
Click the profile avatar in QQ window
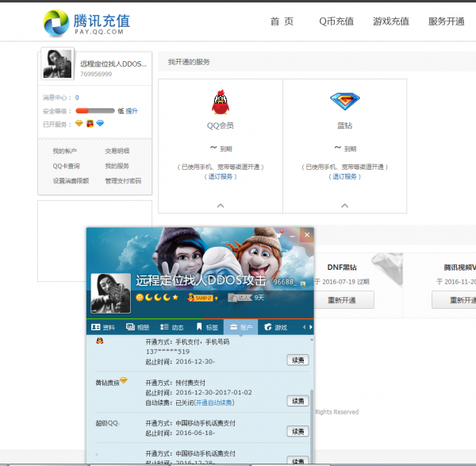pos(111,293)
